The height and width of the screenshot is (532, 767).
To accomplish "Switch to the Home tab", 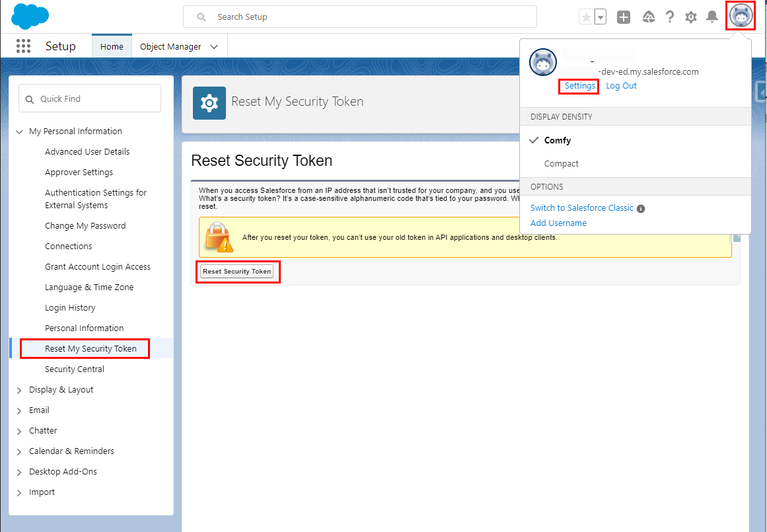I will pyautogui.click(x=112, y=46).
